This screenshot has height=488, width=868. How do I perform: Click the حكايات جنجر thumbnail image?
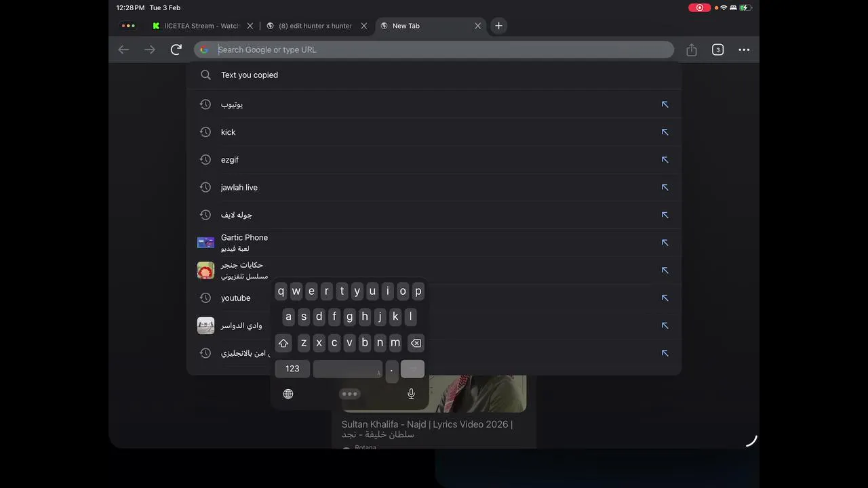pos(205,270)
